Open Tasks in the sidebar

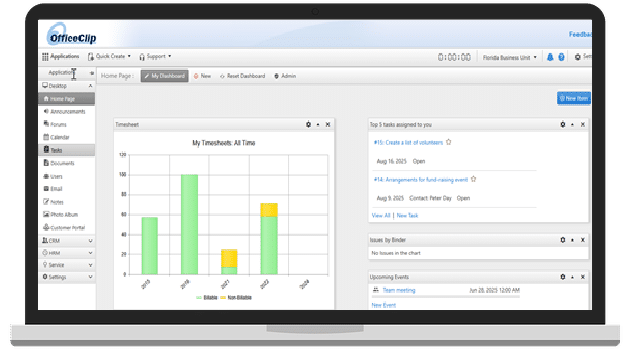(x=67, y=150)
